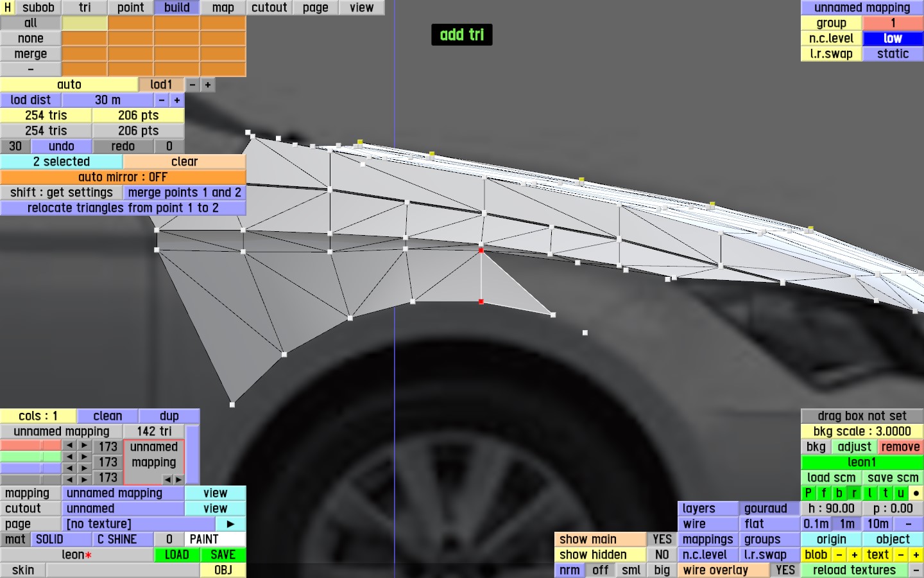Set point size to sml
The height and width of the screenshot is (578, 924).
(631, 570)
